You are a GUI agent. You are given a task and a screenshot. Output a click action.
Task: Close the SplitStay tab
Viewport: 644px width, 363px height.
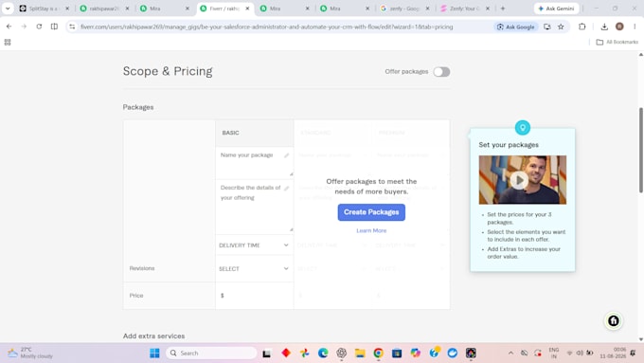[x=67, y=9]
